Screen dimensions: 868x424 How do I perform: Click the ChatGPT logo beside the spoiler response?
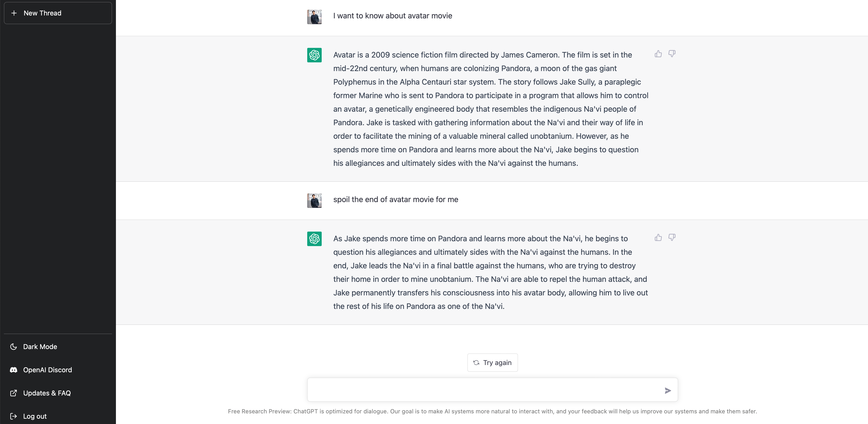[314, 239]
